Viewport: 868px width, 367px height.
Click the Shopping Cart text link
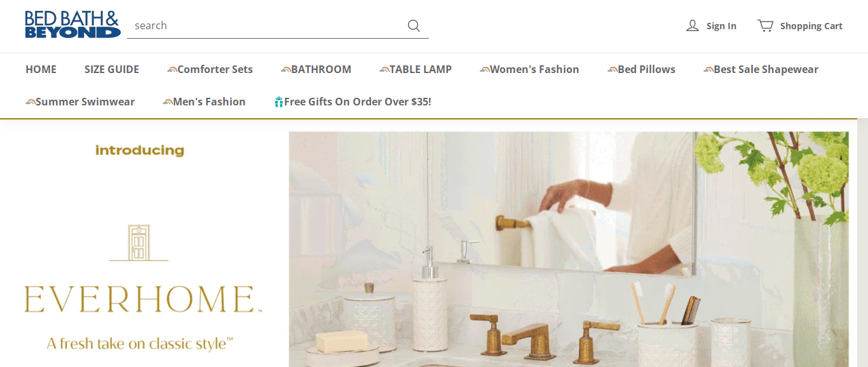811,26
